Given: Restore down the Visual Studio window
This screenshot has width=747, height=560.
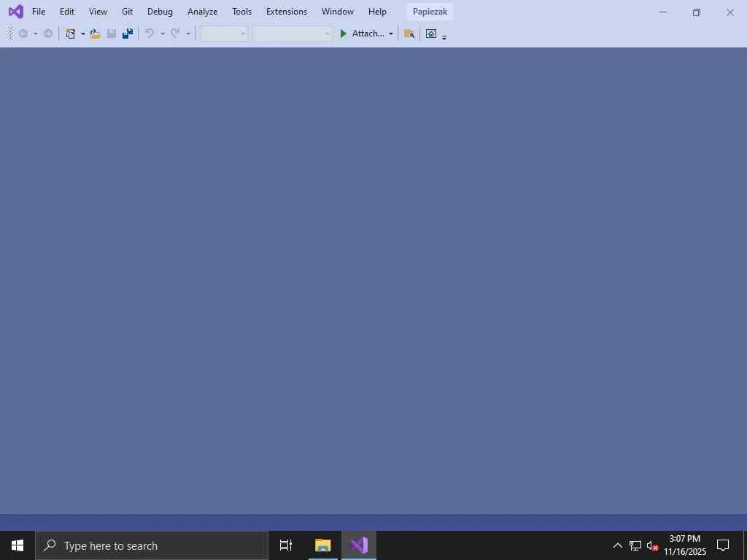Looking at the screenshot, I should [x=697, y=12].
